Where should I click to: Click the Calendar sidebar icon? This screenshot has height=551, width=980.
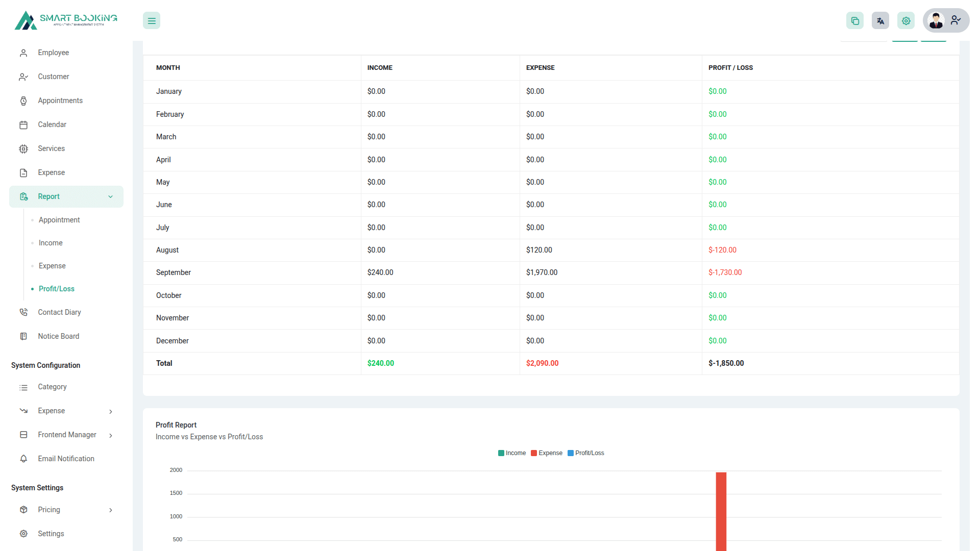pos(23,125)
